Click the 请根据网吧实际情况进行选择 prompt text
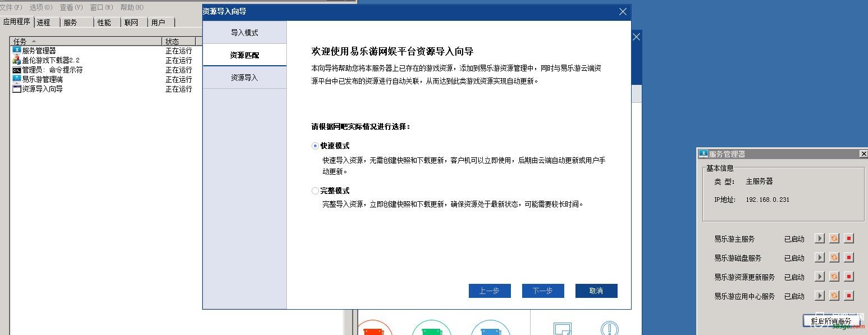This screenshot has height=335, width=868. [x=361, y=126]
